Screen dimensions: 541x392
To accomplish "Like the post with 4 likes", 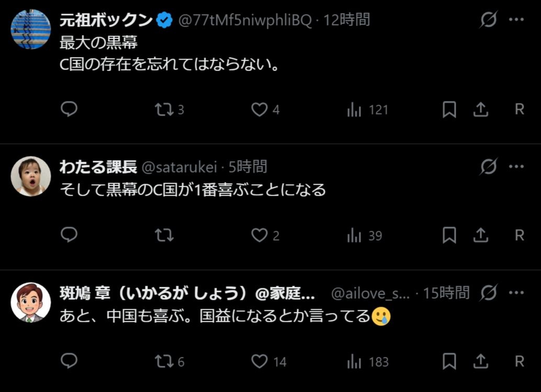I will pos(260,109).
